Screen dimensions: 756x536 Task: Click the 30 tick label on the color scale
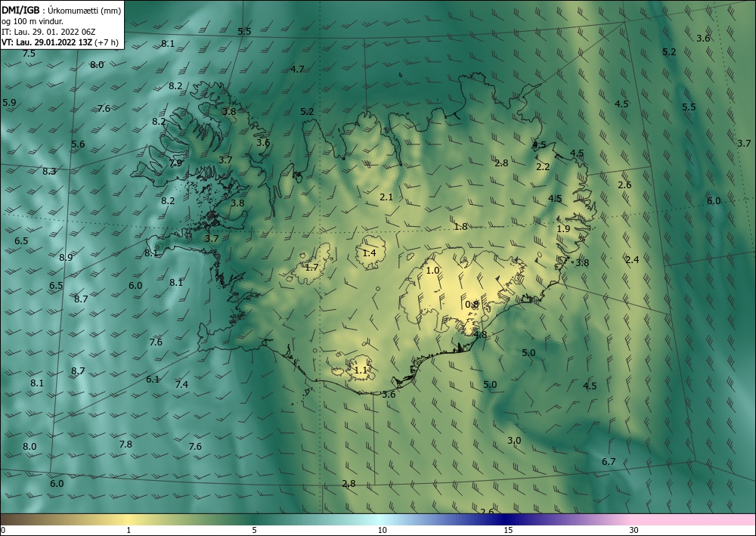tap(634, 530)
